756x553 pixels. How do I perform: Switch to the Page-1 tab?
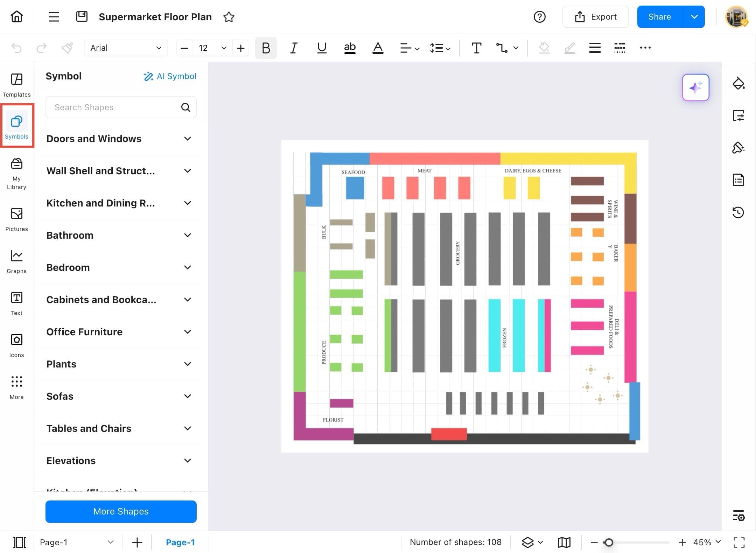(181, 542)
